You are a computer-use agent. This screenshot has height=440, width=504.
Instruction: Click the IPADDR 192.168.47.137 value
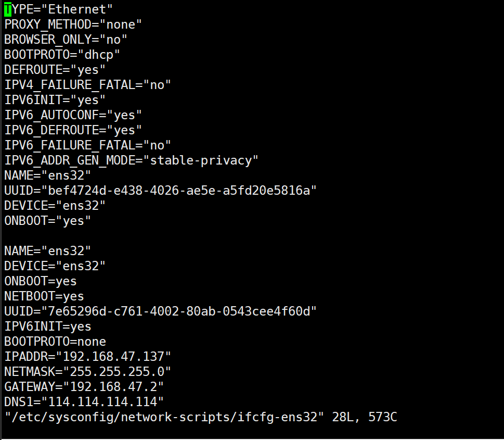[113, 357]
